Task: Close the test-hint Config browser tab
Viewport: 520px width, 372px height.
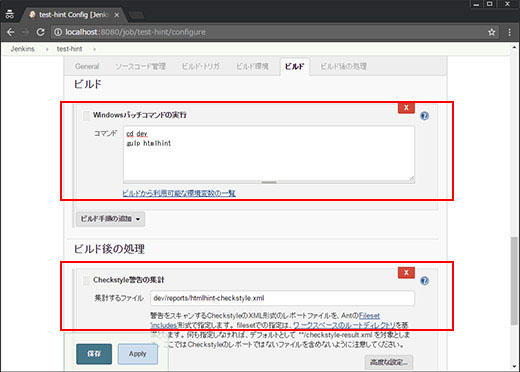Action: (116, 15)
